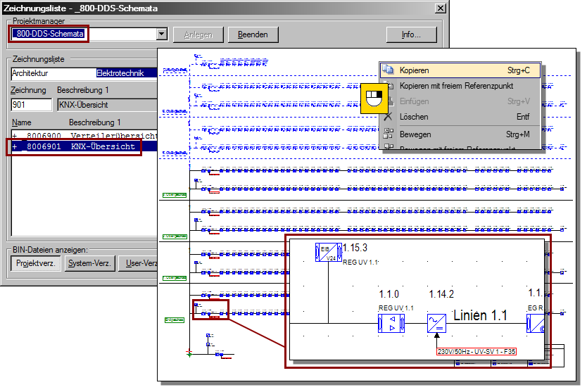
Task: Select the power supply symbol 1.14.2
Action: tap(436, 322)
